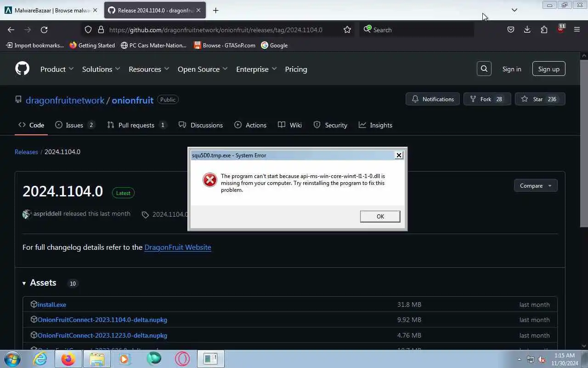The width and height of the screenshot is (588, 368).
Task: Click the Firefox back arrow
Action: coord(11,29)
